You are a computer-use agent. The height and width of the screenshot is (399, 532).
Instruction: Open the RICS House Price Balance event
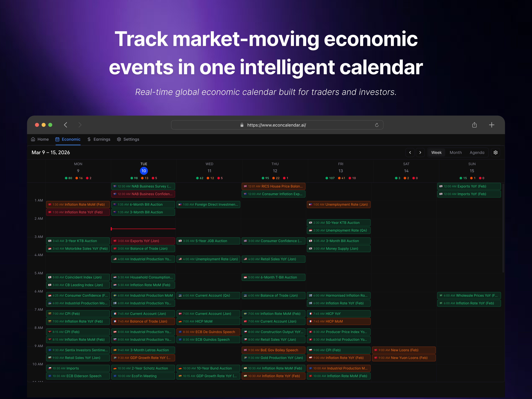click(x=273, y=186)
